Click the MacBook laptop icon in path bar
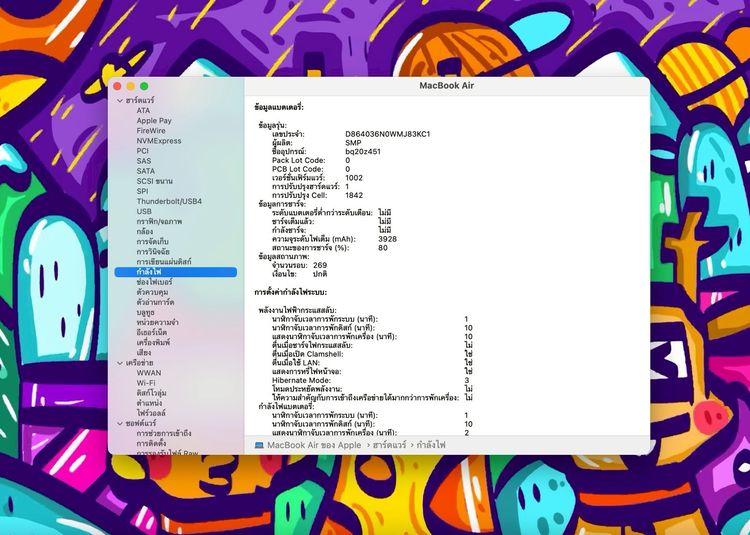This screenshot has height=535, width=750. 259,445
